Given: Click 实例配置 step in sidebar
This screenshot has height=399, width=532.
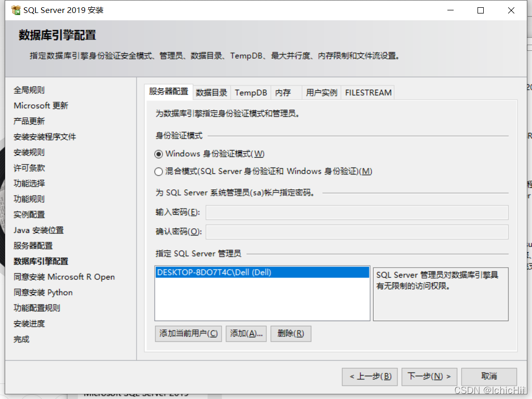Looking at the screenshot, I should [x=29, y=215].
